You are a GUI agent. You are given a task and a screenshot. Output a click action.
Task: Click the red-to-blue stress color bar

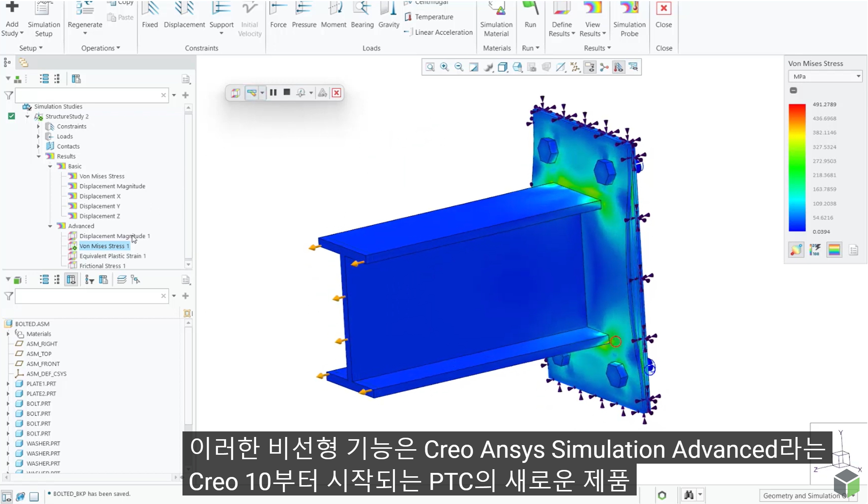point(797,168)
